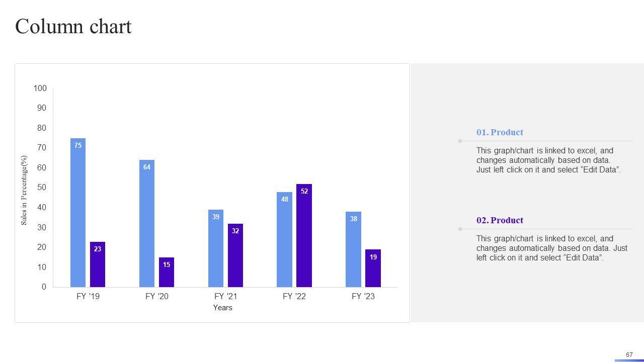Select the blue FY '21 bar labeled 39
Screen dimensions: 644x362
coord(216,248)
